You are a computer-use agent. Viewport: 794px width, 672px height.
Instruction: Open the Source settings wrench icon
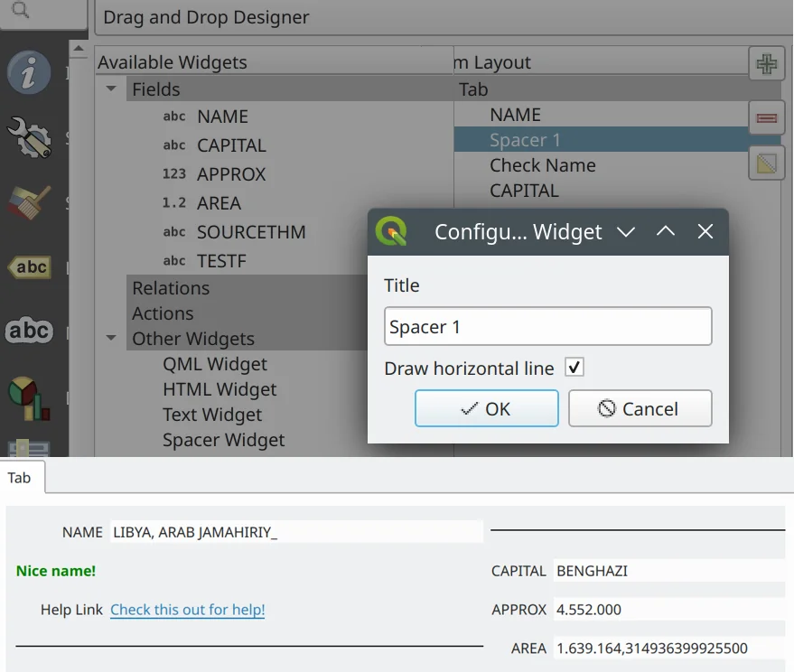point(29,136)
